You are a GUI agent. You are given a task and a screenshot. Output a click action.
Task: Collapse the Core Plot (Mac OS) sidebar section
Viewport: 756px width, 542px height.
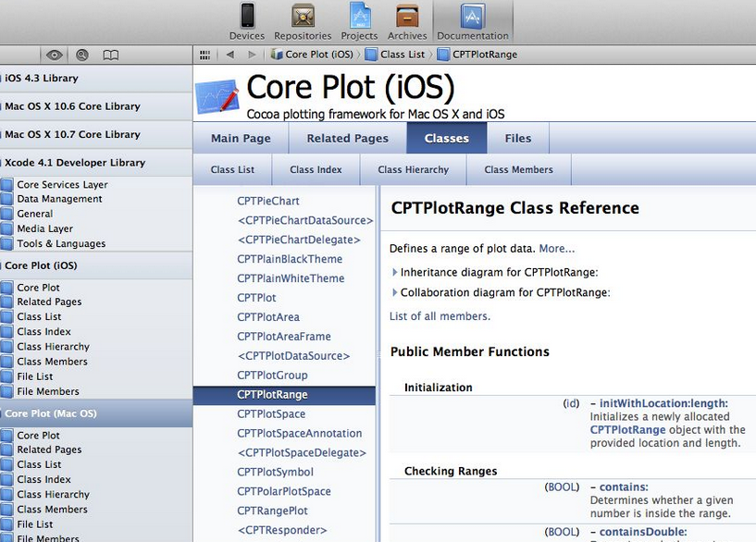pos(96,413)
